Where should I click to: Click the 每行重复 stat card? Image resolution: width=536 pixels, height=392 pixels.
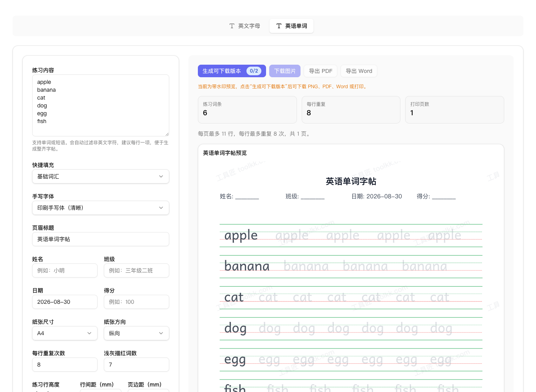(351, 110)
